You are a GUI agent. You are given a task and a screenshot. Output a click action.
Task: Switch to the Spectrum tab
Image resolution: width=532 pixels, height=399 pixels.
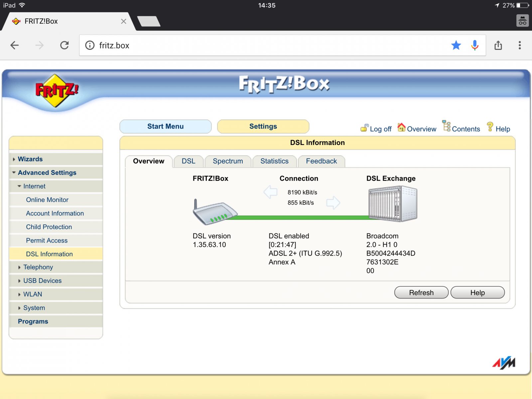tap(228, 161)
